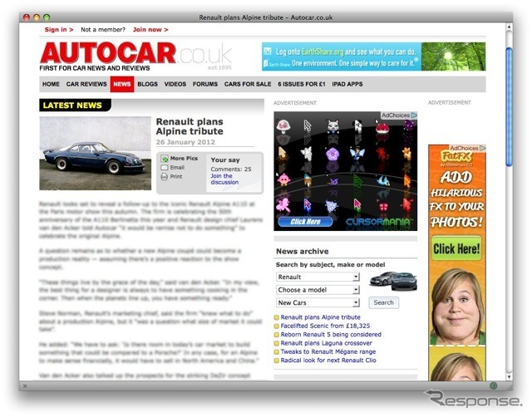Click the EarthShare.org banner ad

click(373, 56)
